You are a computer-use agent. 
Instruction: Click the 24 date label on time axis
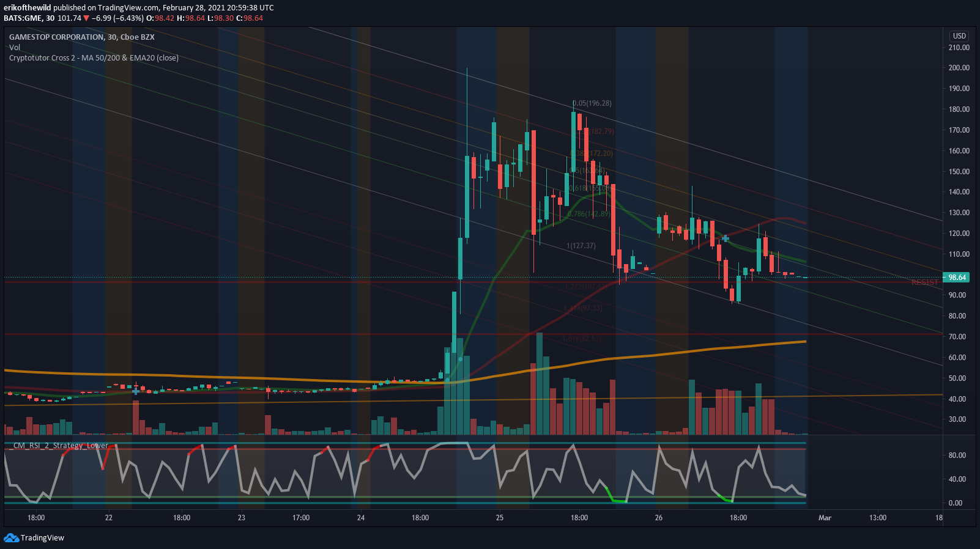click(361, 518)
